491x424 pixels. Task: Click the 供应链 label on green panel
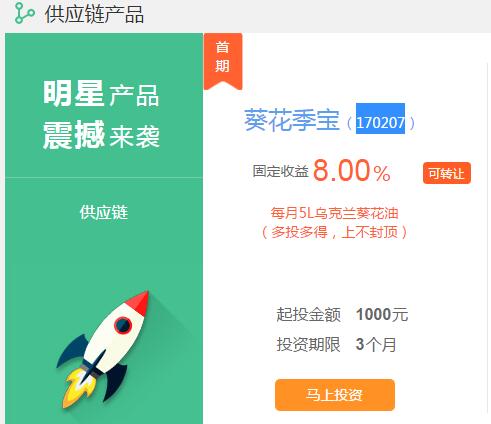103,212
